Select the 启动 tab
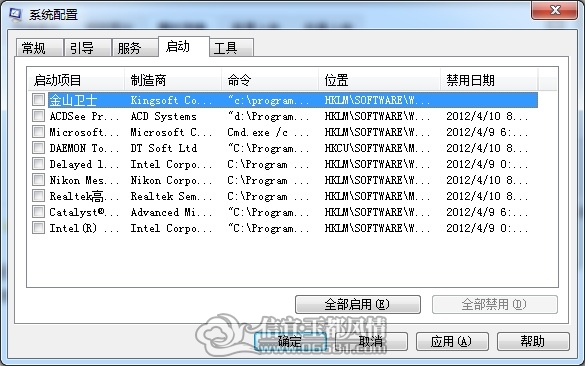The width and height of the screenshot is (585, 366). 184,47
